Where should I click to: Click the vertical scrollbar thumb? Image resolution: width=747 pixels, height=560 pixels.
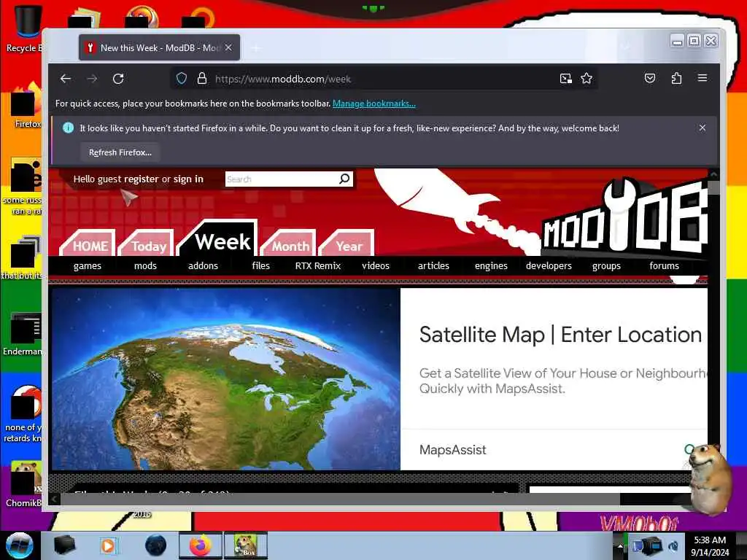[x=713, y=187]
